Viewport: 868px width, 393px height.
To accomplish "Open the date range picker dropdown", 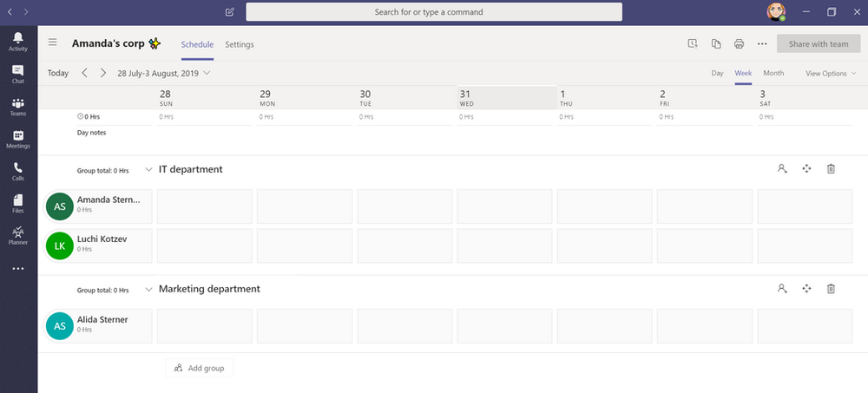I will click(164, 73).
